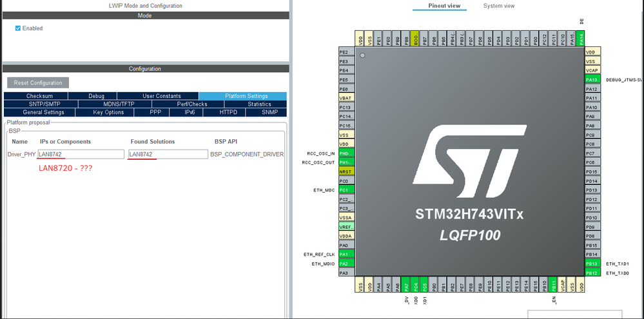
Task: Click the green PC1 ETH_MDC pin
Action: coord(346,190)
